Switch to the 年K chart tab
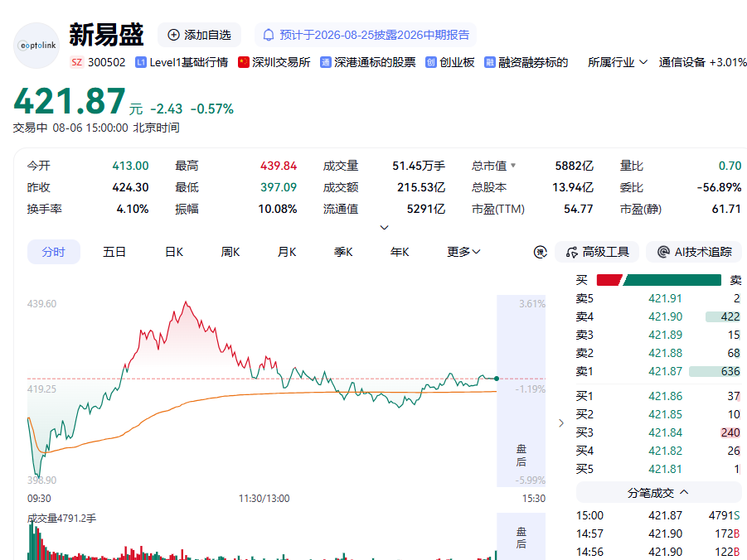 (x=400, y=252)
